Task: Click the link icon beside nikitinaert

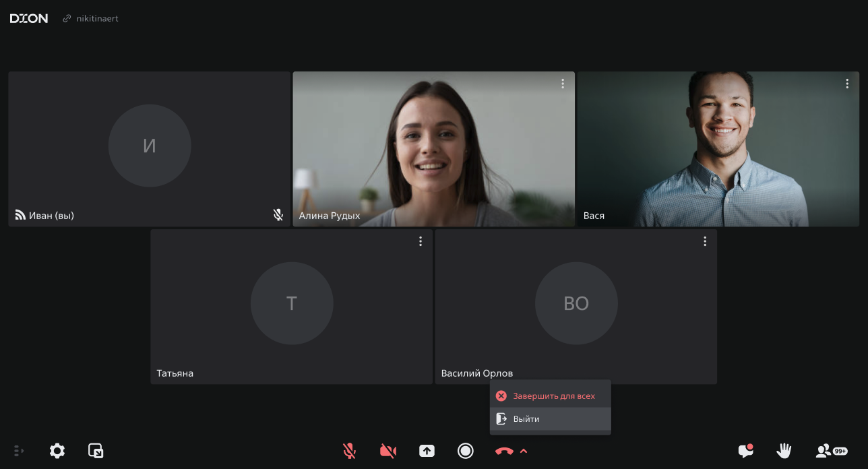Action: [67, 19]
